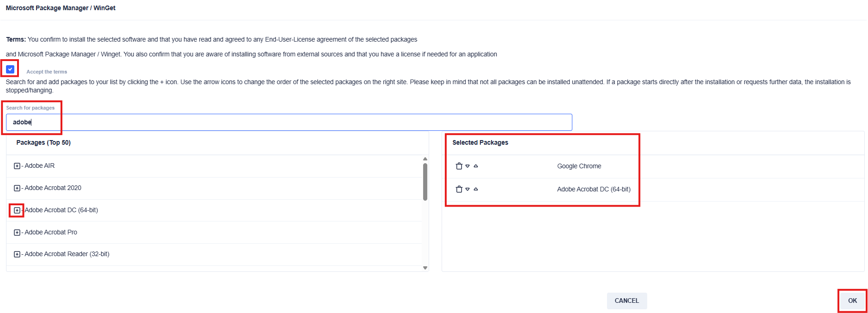
Task: Move Google Chrome down in order
Action: pyautogui.click(x=467, y=166)
